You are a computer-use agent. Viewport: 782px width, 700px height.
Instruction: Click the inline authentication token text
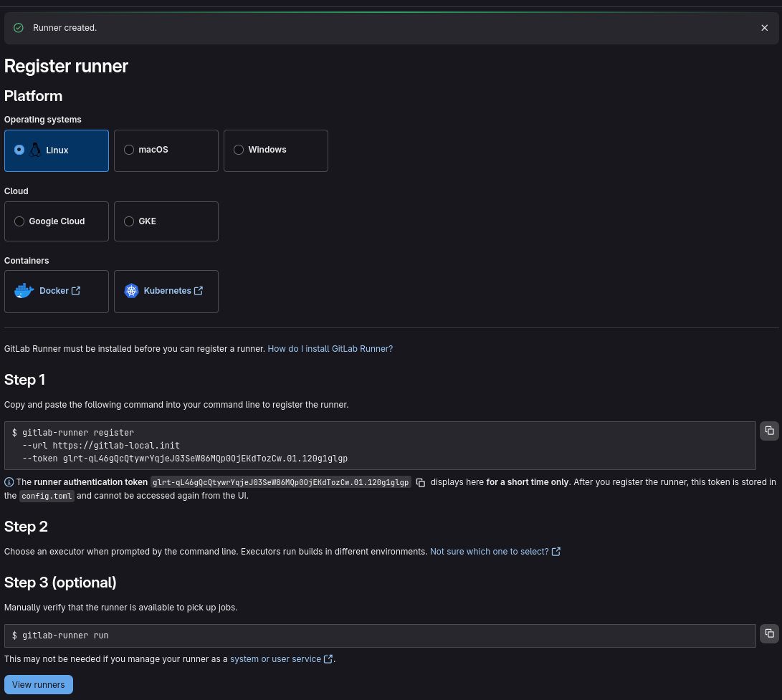281,482
